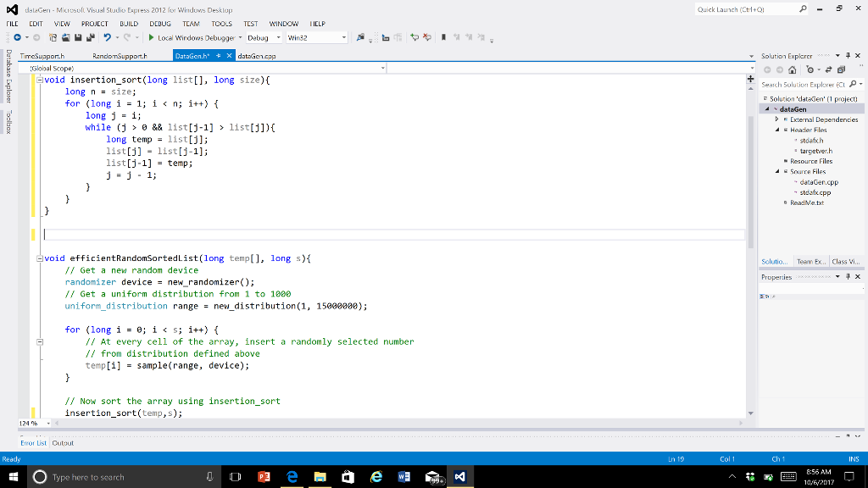
Task: Click the Comment out selection toolbar icon
Action: 415,38
